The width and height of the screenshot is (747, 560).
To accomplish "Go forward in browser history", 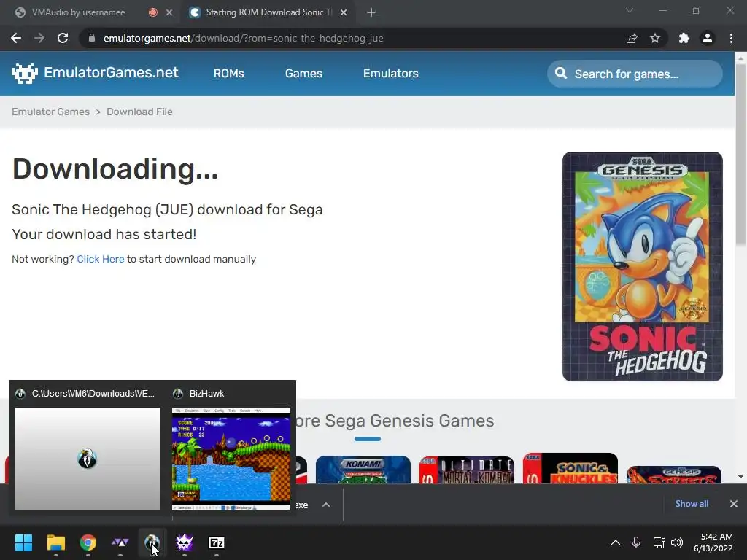I will [x=39, y=38].
